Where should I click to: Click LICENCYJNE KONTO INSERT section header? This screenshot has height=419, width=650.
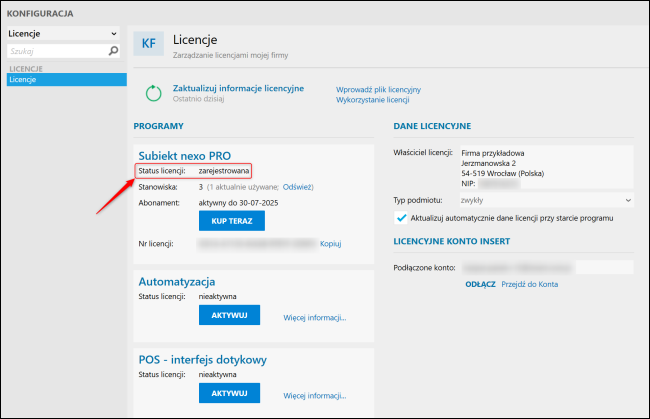451,241
